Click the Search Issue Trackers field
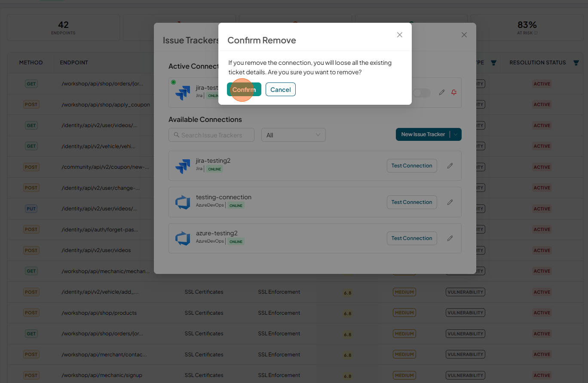This screenshot has width=588, height=383. pyautogui.click(x=211, y=135)
